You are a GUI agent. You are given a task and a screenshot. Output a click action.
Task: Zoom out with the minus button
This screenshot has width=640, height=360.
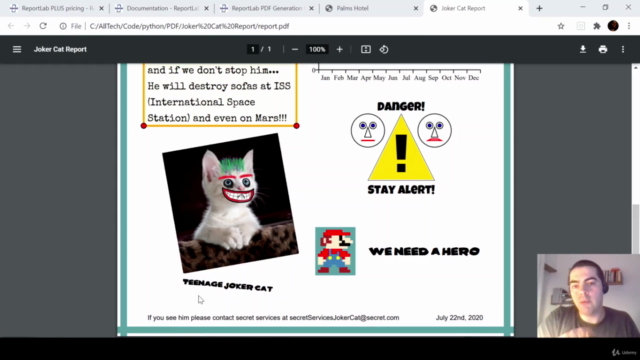(x=295, y=49)
